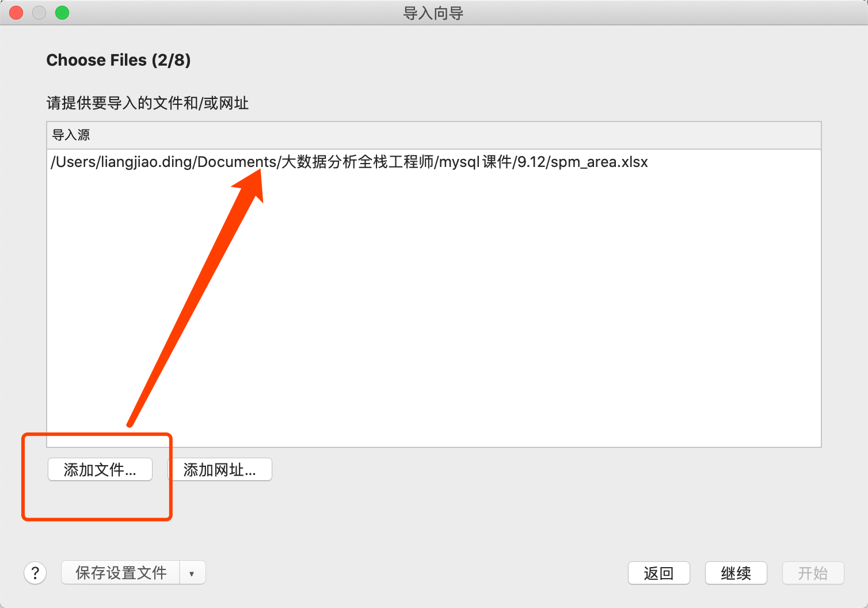The height and width of the screenshot is (608, 868).
Task: Click the Choose Files (2/8) heading
Action: point(119,60)
